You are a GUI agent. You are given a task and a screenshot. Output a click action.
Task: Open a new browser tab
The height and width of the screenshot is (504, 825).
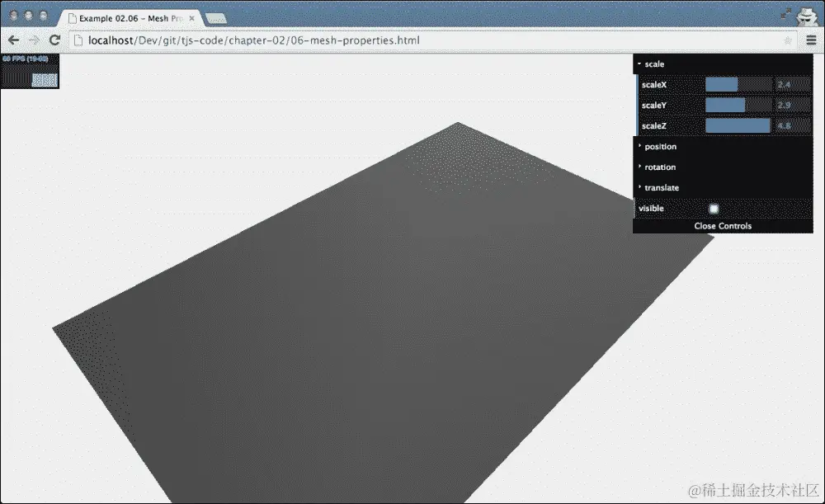(x=215, y=19)
